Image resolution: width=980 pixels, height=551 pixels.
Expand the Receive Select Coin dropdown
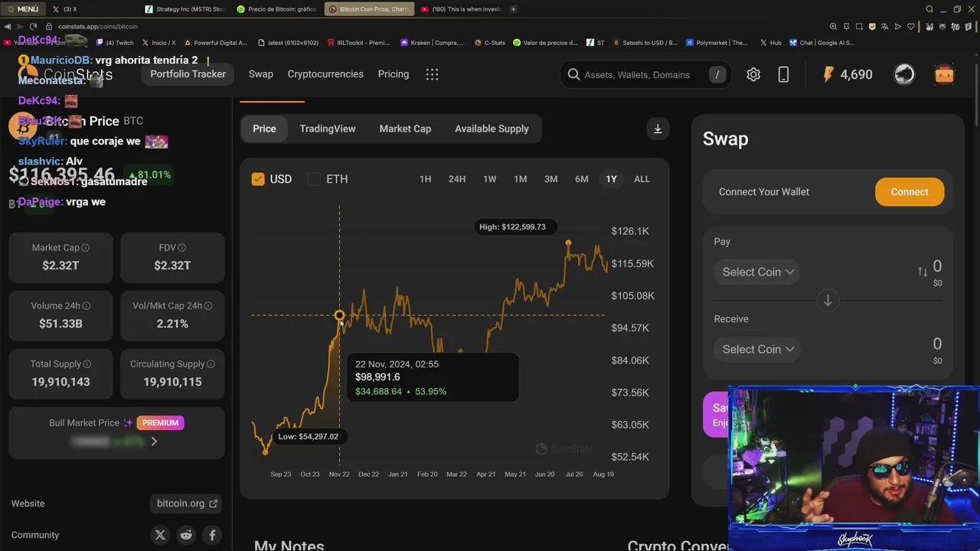[x=757, y=349]
